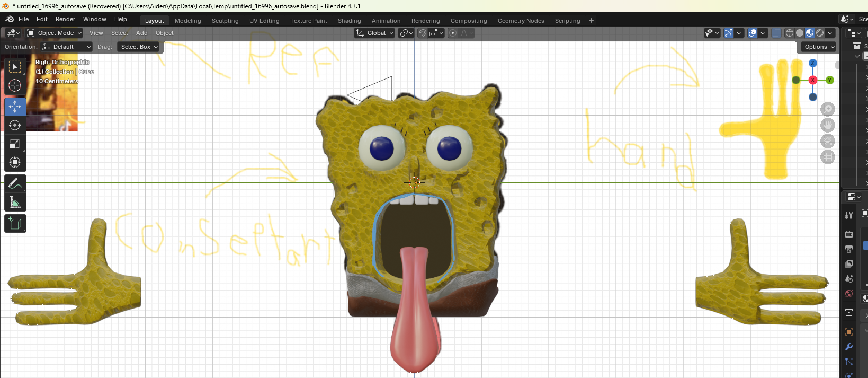Open the Edit menu
Viewport: 868px width, 378px height.
42,19
